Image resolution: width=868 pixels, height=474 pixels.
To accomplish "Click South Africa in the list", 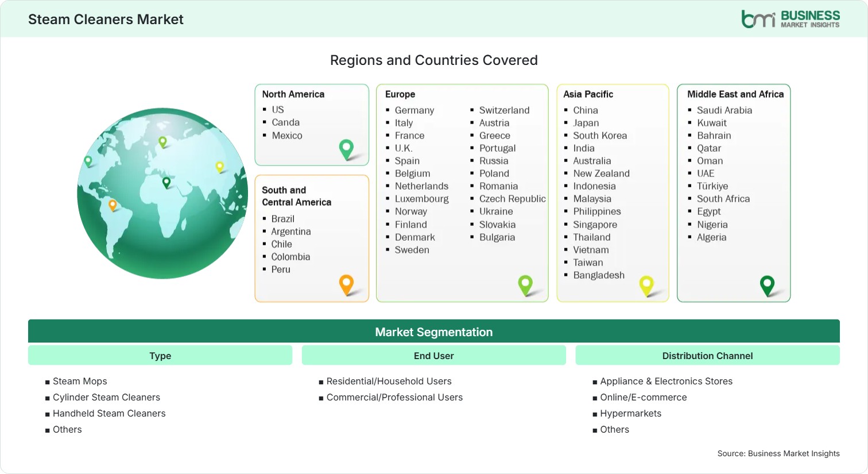I will (723, 199).
